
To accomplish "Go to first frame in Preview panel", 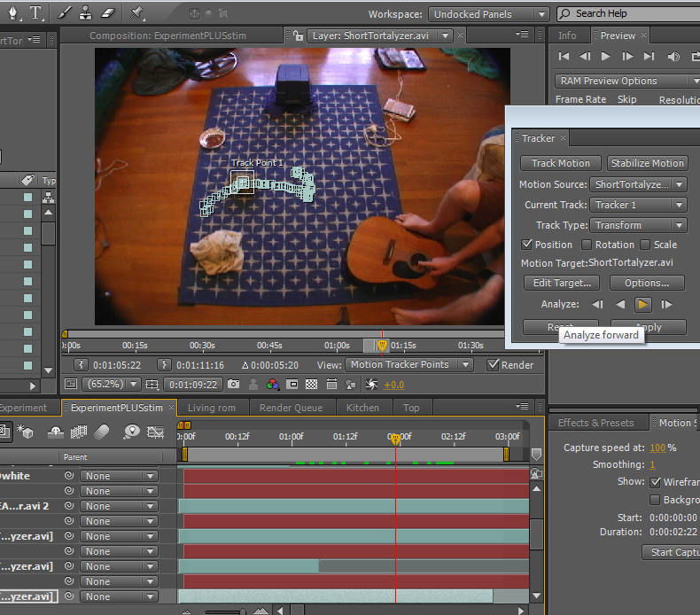I will pyautogui.click(x=564, y=57).
